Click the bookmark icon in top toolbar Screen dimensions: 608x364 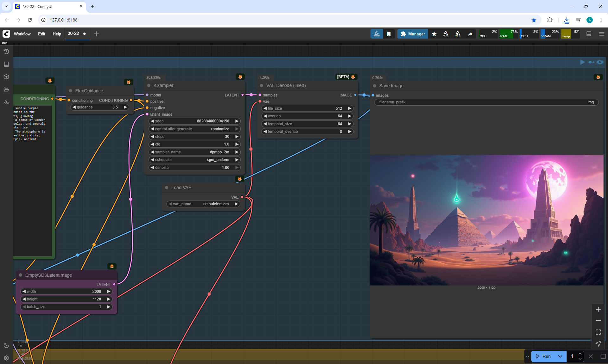tap(389, 34)
